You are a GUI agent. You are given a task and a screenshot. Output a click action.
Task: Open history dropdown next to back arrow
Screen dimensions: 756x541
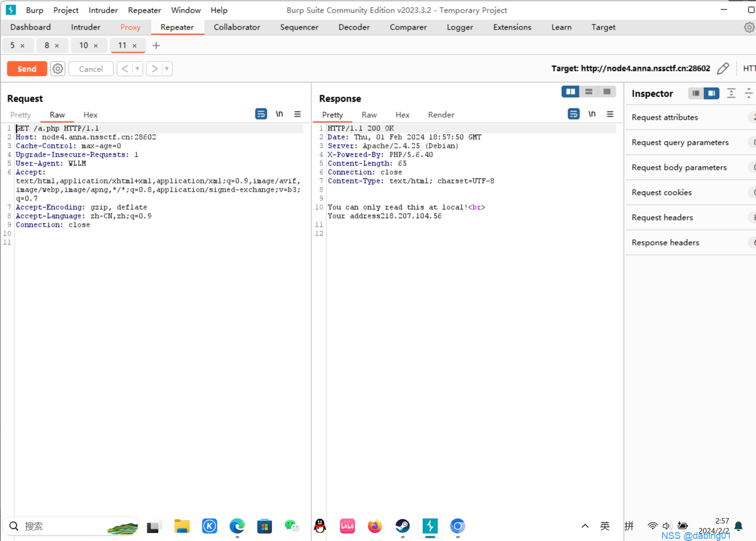[137, 69]
